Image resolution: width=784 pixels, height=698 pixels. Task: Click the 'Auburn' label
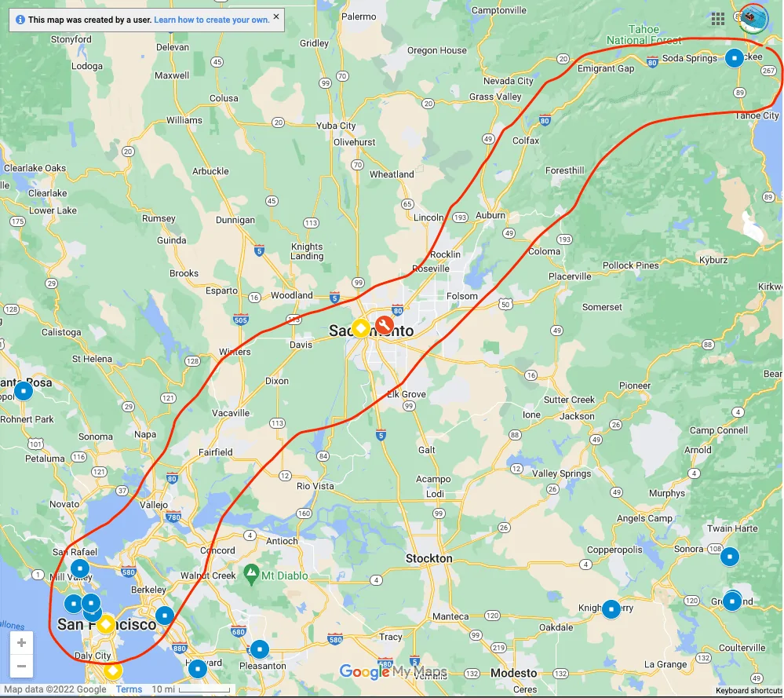(490, 215)
